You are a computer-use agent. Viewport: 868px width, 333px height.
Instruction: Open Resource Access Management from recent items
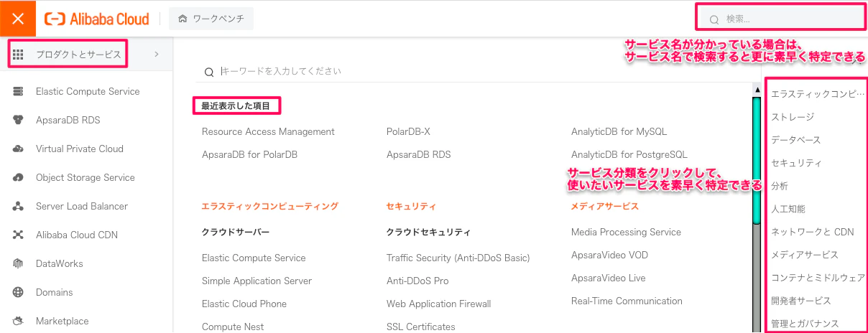268,132
